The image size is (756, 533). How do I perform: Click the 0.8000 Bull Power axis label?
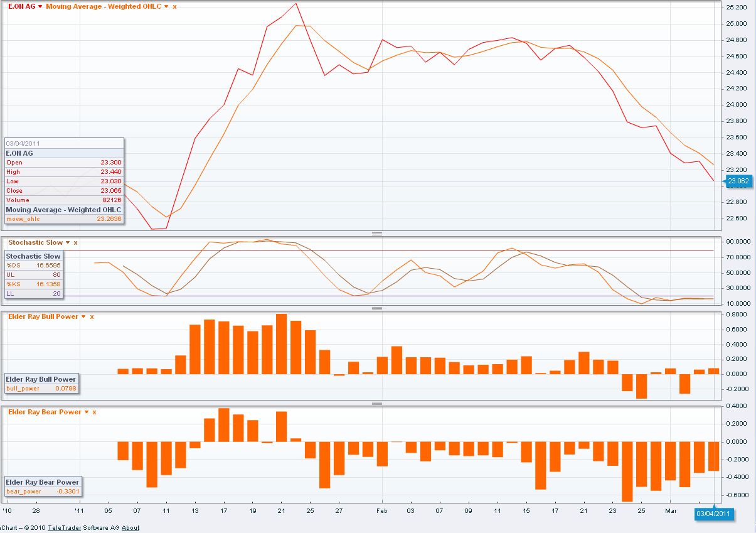[735, 314]
